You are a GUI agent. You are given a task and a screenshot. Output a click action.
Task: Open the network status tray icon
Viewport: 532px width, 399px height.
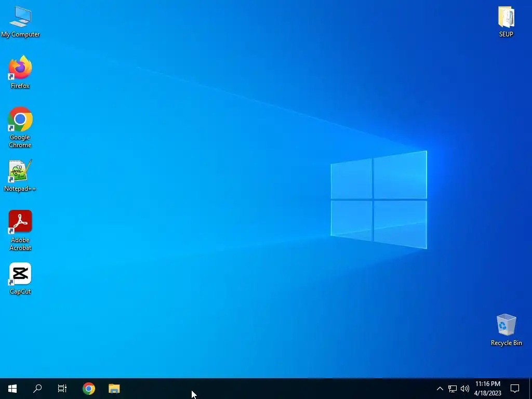coord(453,389)
